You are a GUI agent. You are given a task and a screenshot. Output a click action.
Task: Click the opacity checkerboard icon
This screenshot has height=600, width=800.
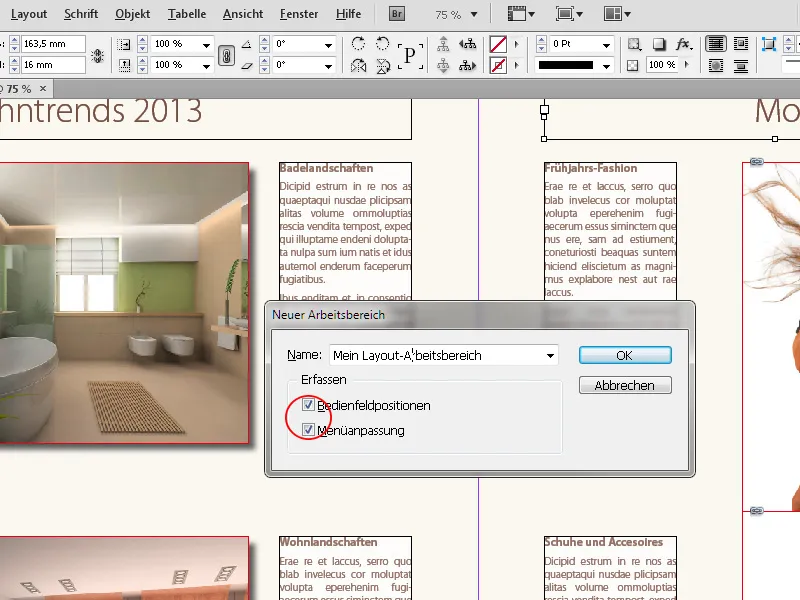coord(633,65)
